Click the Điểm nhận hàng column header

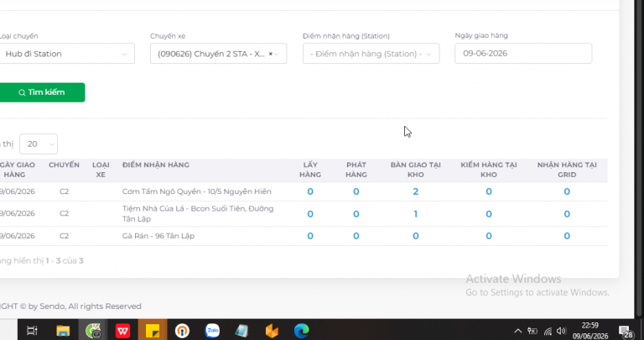click(x=156, y=165)
